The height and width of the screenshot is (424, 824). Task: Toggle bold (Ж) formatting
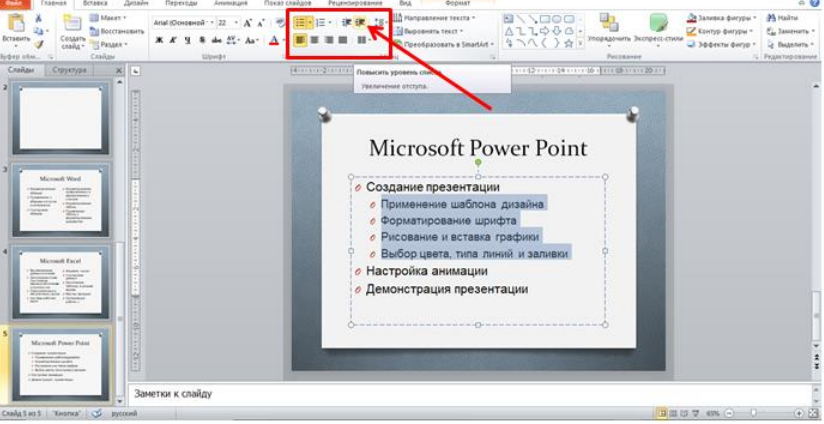pos(160,40)
